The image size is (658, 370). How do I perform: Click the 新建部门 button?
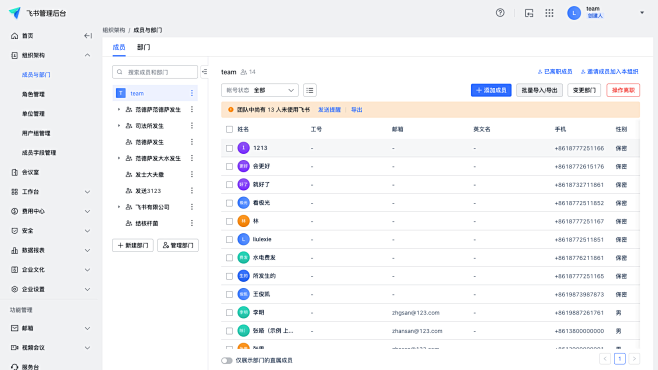133,245
